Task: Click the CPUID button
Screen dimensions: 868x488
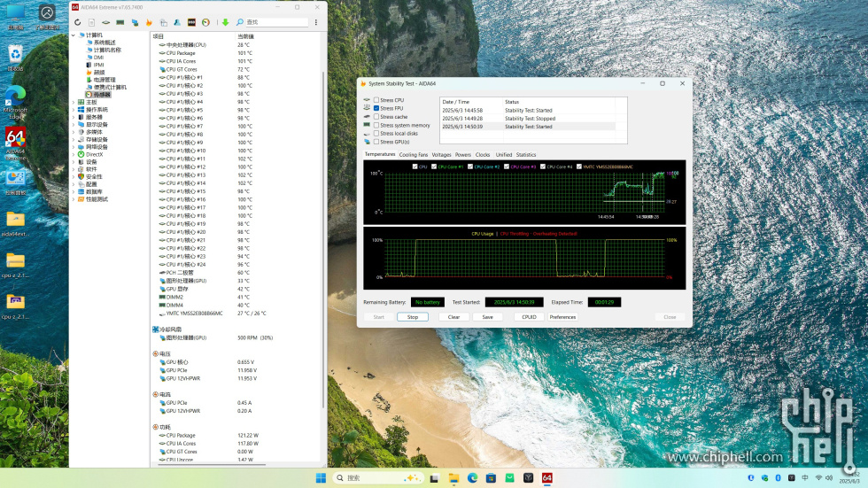Action: [x=529, y=317]
